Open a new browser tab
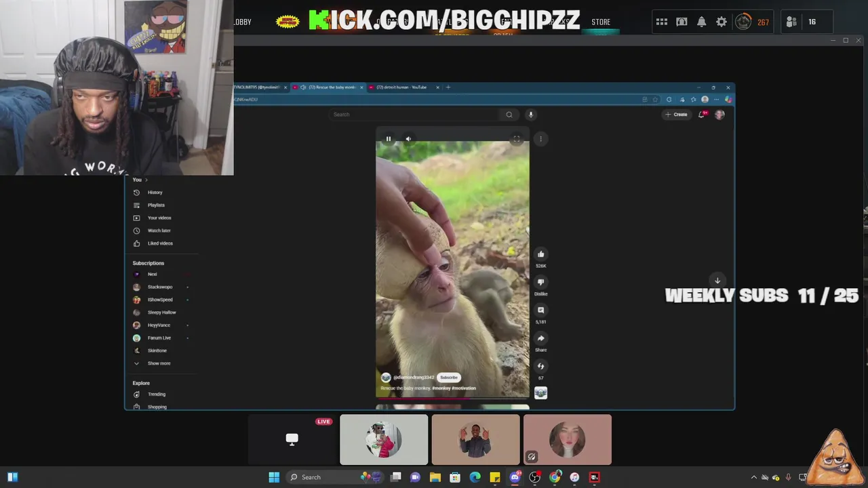 point(448,87)
